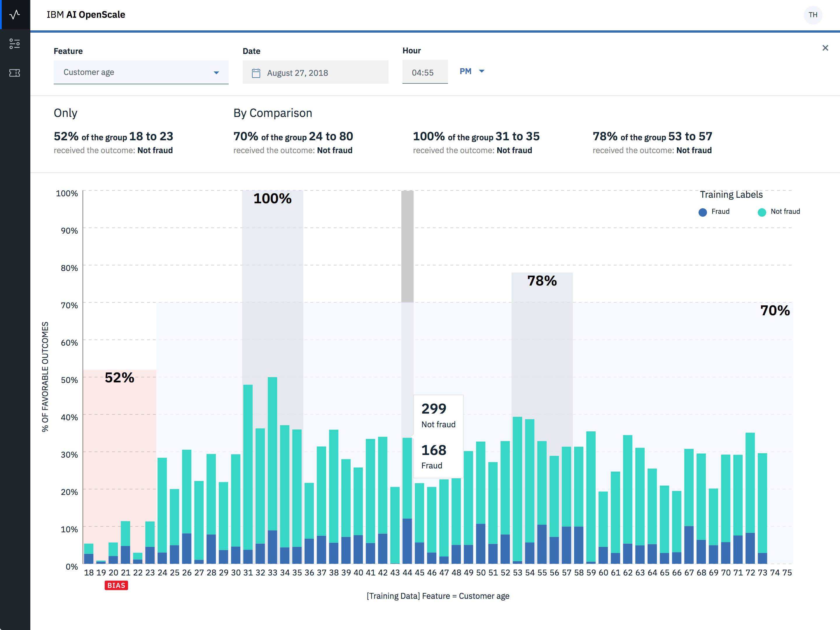Open the configuration sliders icon in sidebar

pyautogui.click(x=14, y=44)
